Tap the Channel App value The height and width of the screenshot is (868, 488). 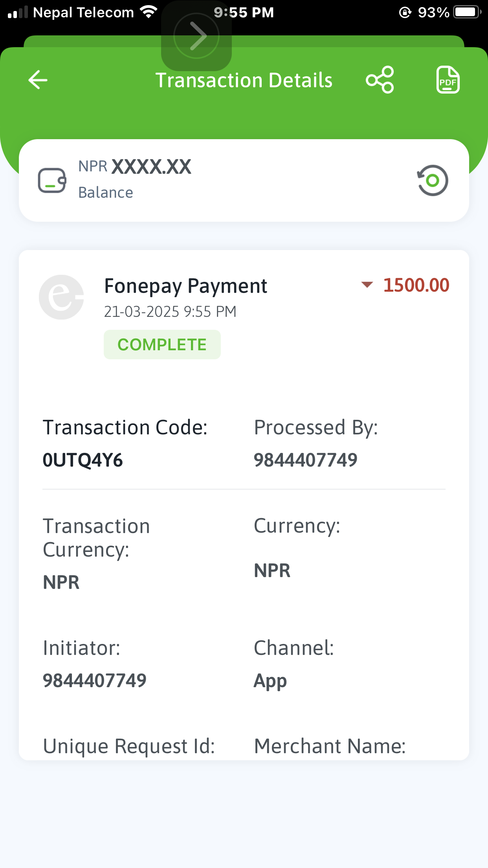[x=270, y=681]
